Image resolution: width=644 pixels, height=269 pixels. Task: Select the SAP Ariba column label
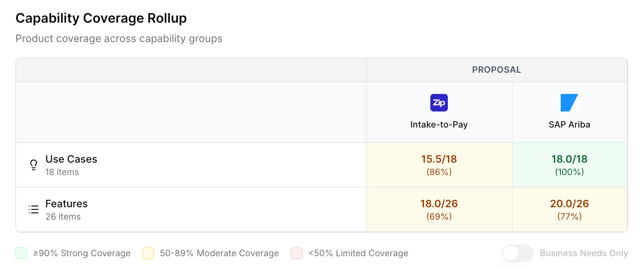(x=569, y=125)
